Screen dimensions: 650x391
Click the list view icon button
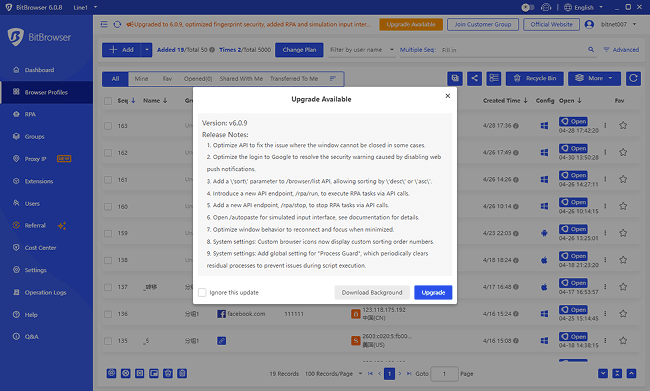coord(494,78)
